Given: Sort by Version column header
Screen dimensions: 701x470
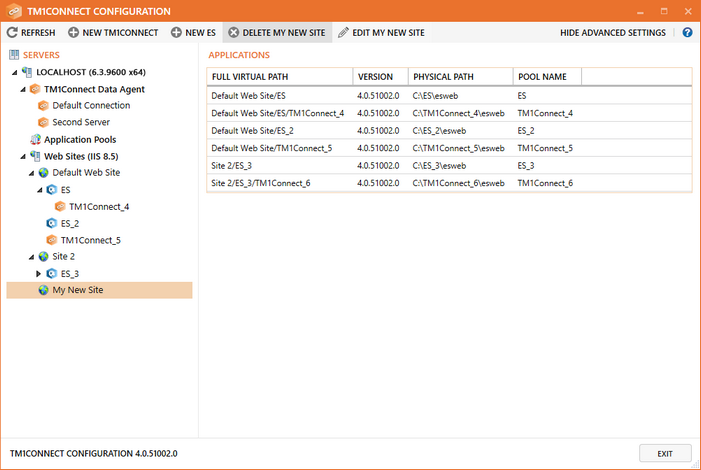Looking at the screenshot, I should pos(380,76).
